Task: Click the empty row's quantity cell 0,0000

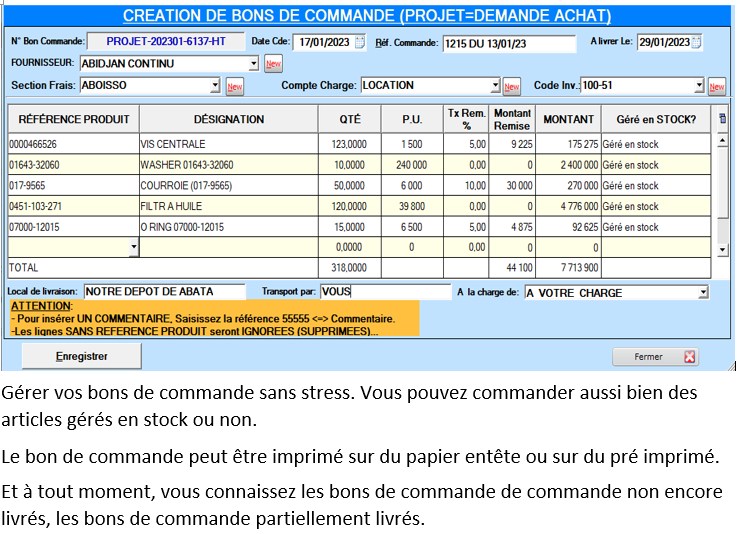Action: [350, 247]
